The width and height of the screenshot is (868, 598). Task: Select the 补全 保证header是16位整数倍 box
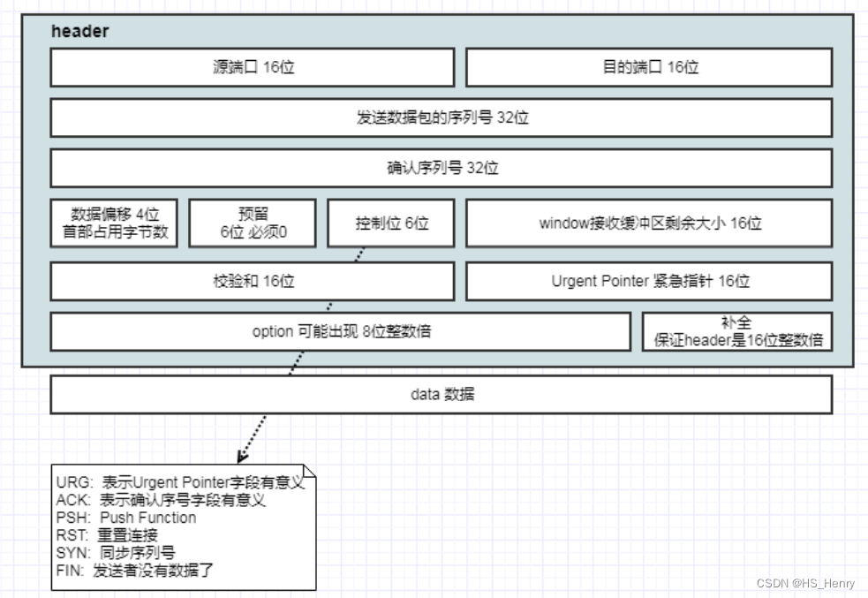tap(737, 331)
